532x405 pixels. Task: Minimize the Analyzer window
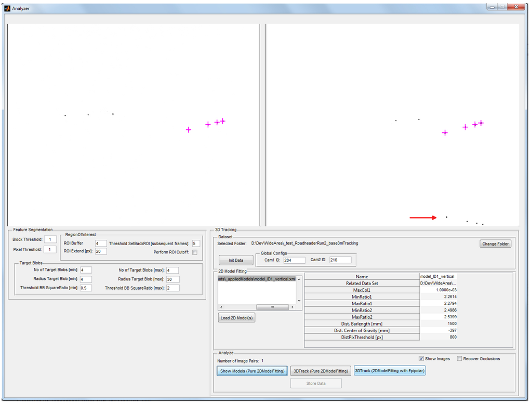pos(491,7)
